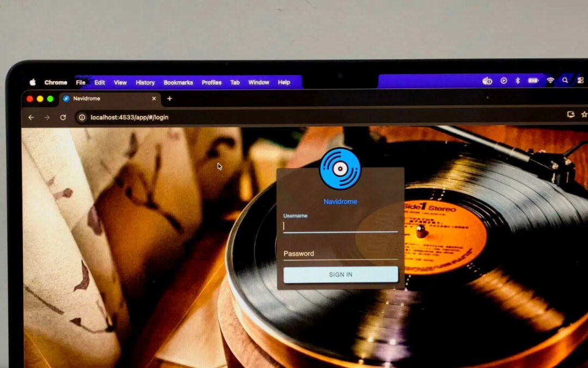Open site information via the address bar icon

click(x=82, y=117)
